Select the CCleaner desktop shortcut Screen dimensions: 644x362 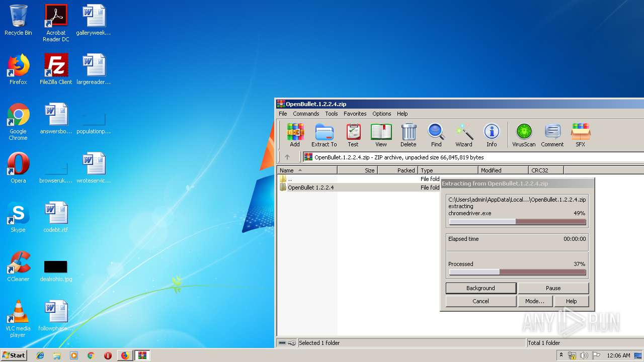click(18, 267)
